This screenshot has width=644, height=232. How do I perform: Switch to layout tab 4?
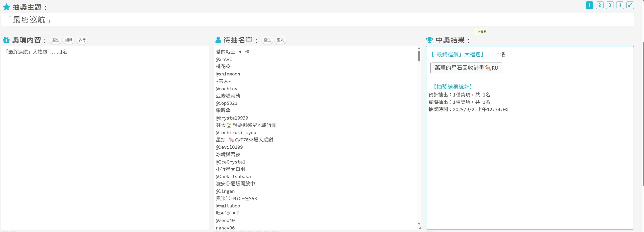point(620,5)
